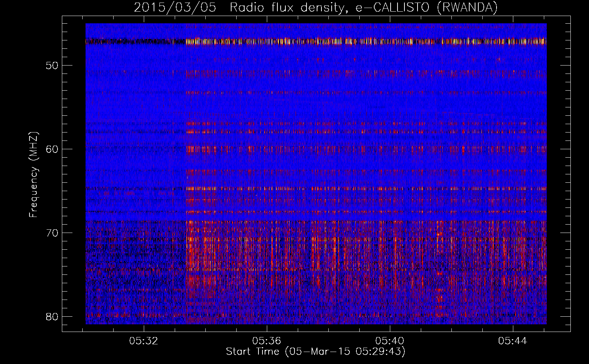Click the 50 frequency tick label
This screenshot has height=364, width=589.
[x=52, y=66]
